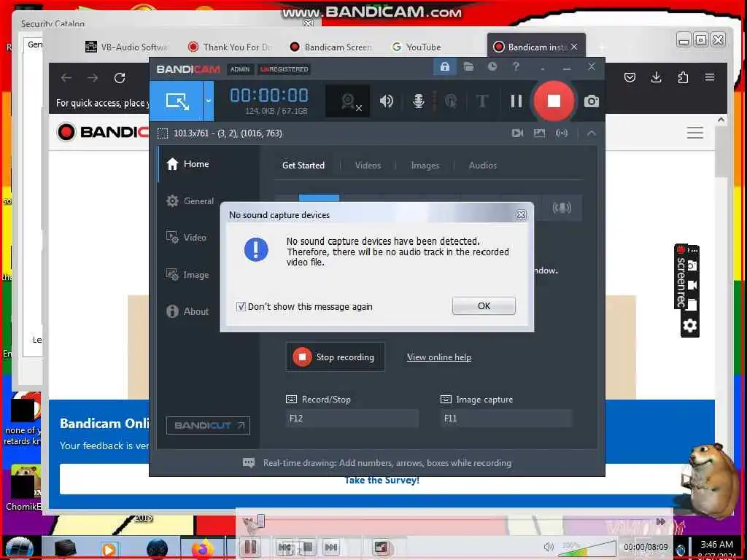Switch to Bandicam Screen browser tab

(331, 47)
